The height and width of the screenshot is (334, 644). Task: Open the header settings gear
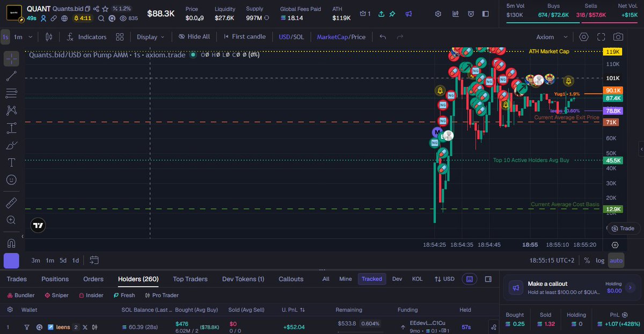coord(438,14)
